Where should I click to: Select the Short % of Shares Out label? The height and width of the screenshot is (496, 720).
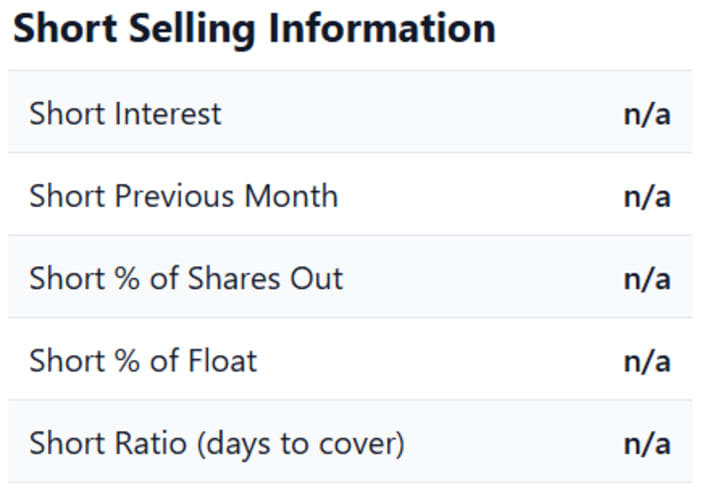coord(186,278)
